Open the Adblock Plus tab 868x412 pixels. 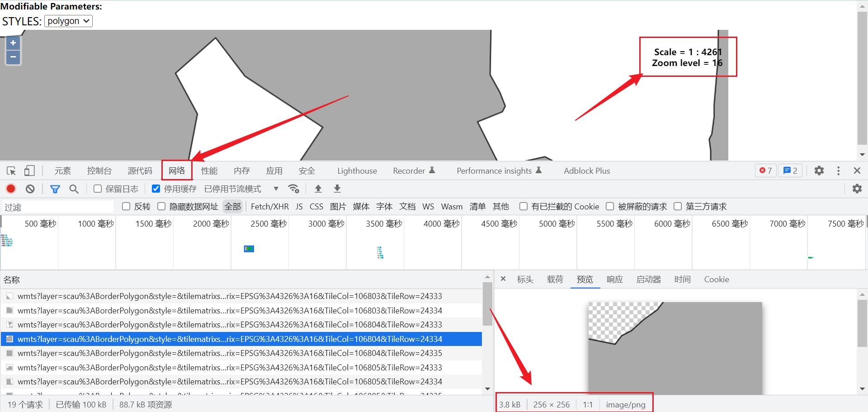[x=587, y=170]
